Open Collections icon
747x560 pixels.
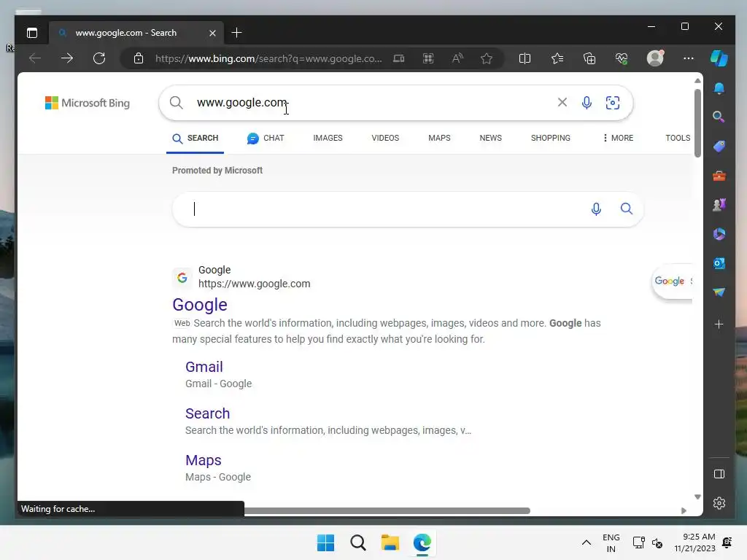[589, 58]
